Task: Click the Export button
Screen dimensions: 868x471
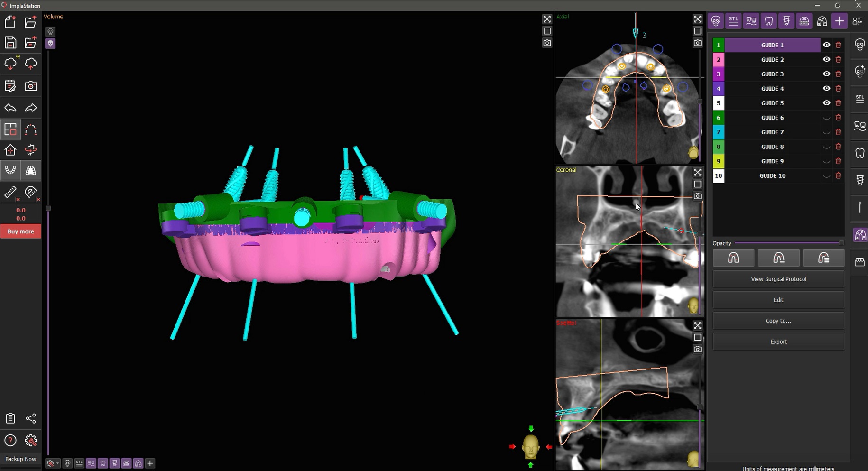Action: 778,342
